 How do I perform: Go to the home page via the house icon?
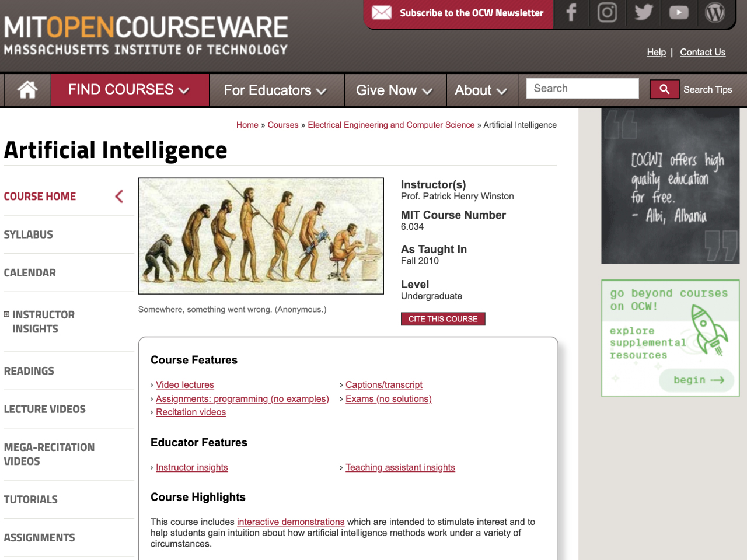pos(27,89)
